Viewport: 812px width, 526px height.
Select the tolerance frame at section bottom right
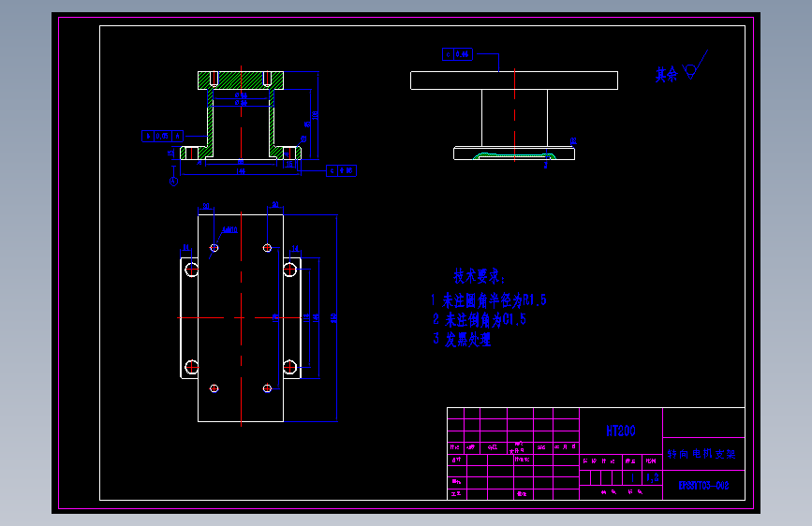tap(341, 171)
